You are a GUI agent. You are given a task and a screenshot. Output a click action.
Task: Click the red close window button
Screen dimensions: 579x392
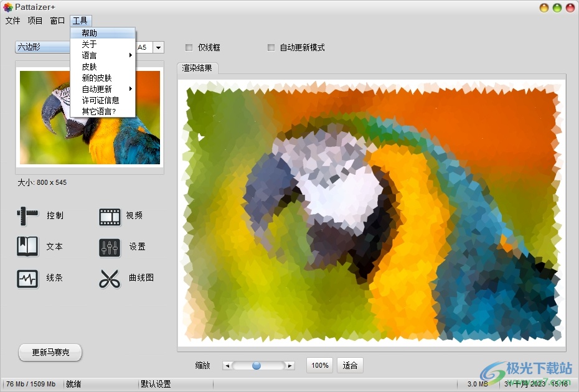pos(570,7)
